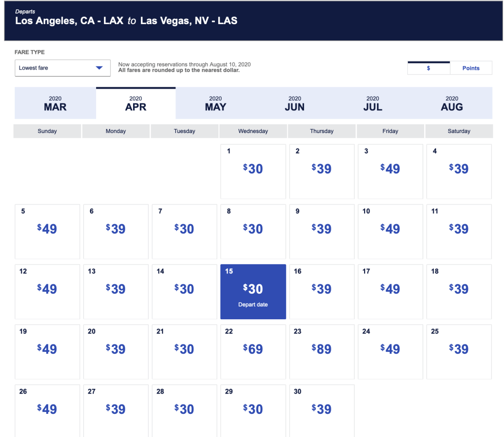The height and width of the screenshot is (437, 504).
Task: Select the selected April 15 depart date
Action: click(253, 292)
